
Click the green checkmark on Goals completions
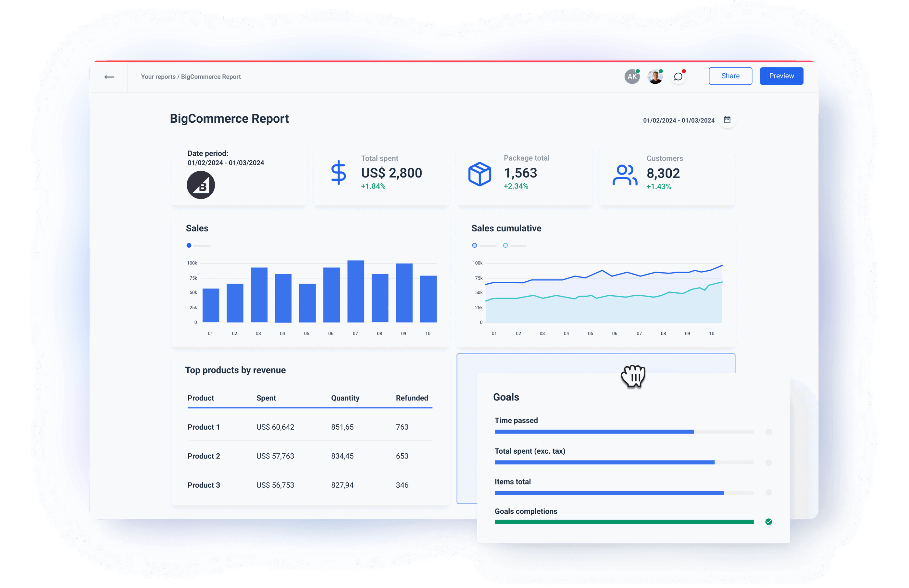coord(769,521)
